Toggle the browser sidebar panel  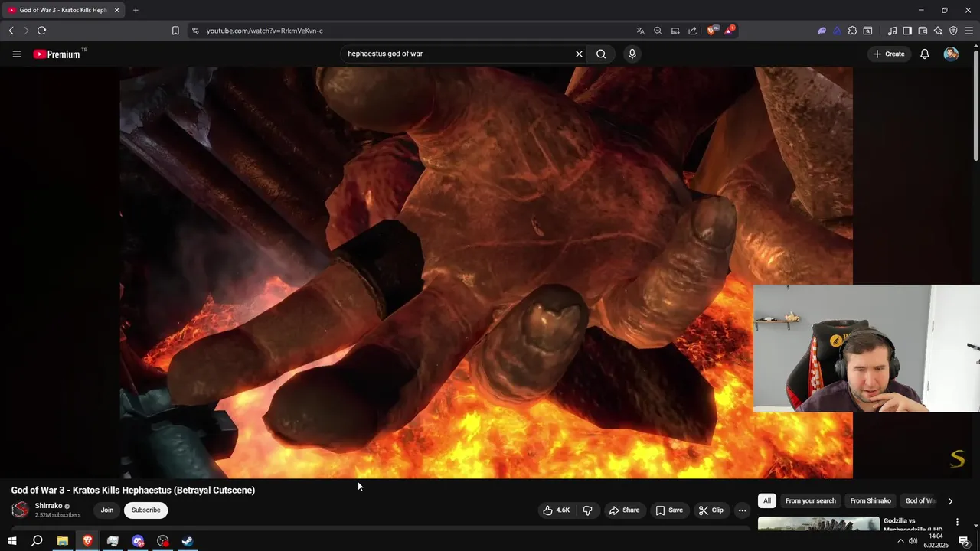coord(907,31)
